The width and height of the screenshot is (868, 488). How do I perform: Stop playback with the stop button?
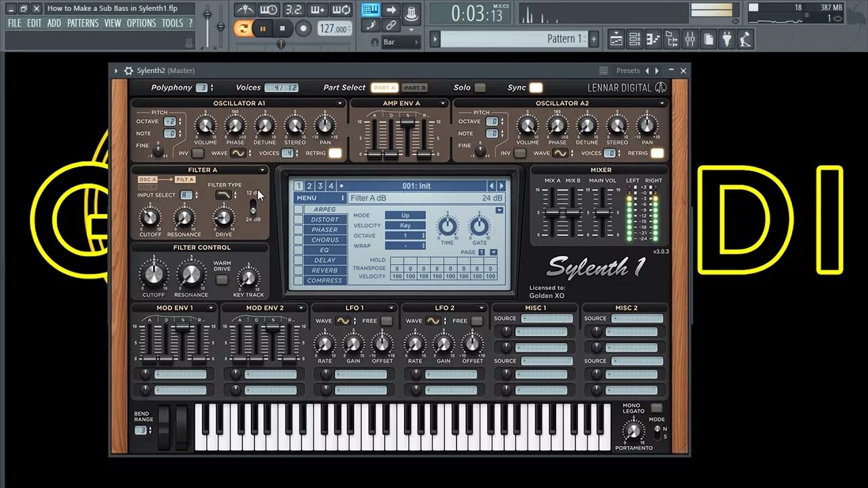283,28
